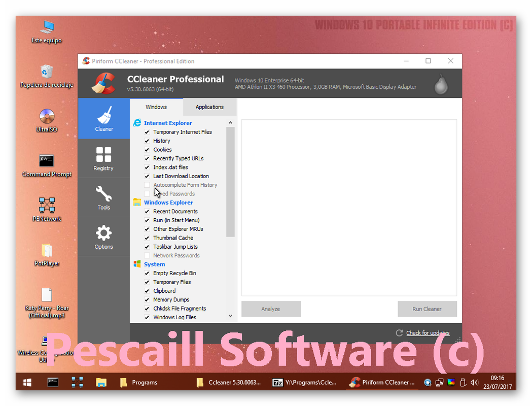
Task: Click the USB device tray icon
Action: tap(463, 383)
